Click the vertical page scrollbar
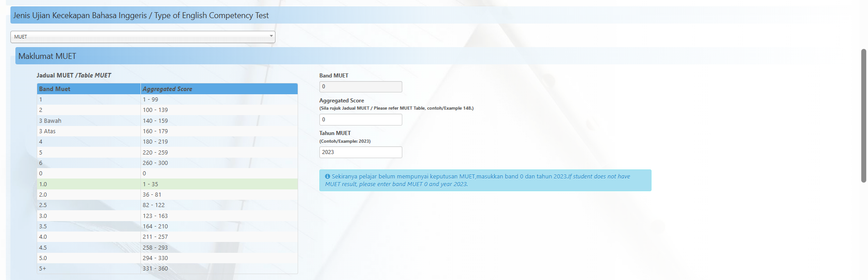Viewport: 868px width, 280px height. point(863,116)
